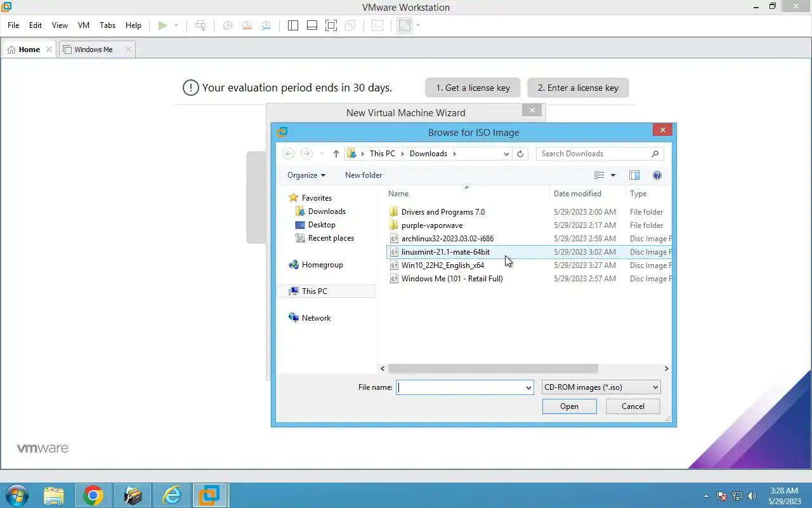Screen dimensions: 812x508
Task: Select archlinux32-2023.03.02-i686 disc image
Action: tap(447, 239)
